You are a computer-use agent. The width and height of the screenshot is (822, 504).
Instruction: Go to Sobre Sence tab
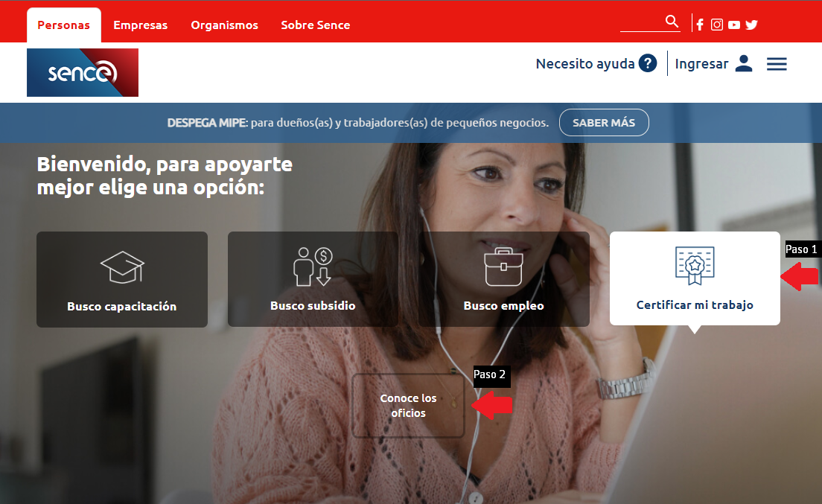(316, 25)
